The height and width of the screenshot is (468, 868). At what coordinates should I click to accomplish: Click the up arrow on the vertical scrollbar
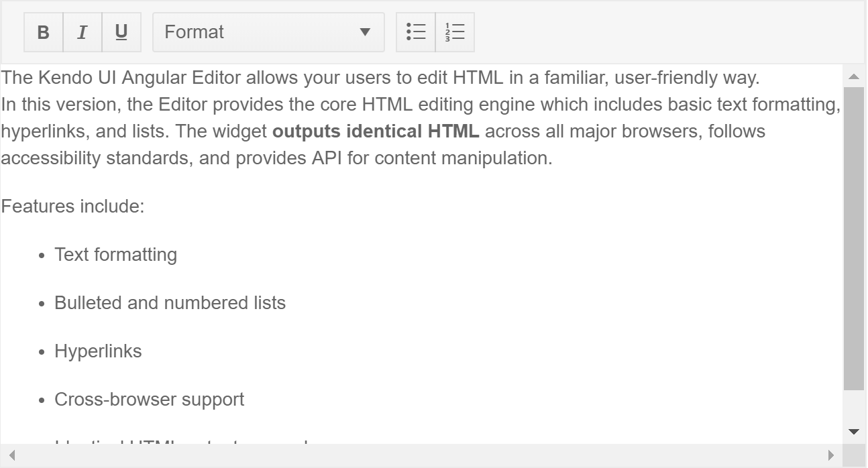click(853, 76)
